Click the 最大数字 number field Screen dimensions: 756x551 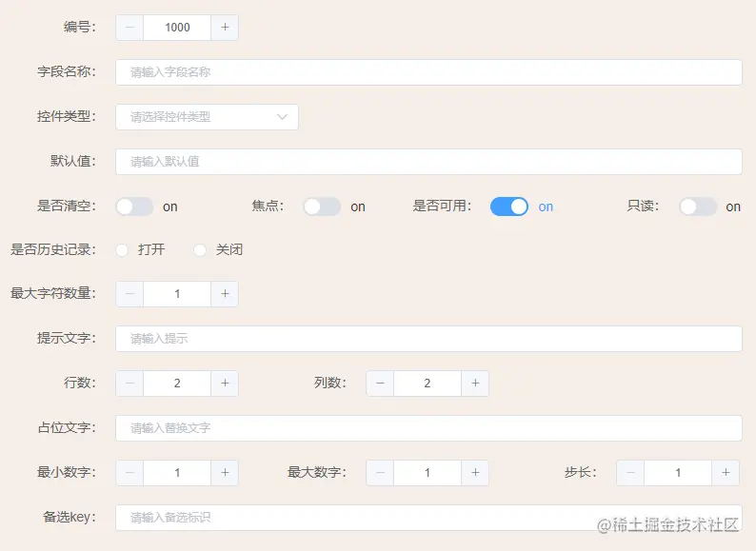[x=428, y=472]
